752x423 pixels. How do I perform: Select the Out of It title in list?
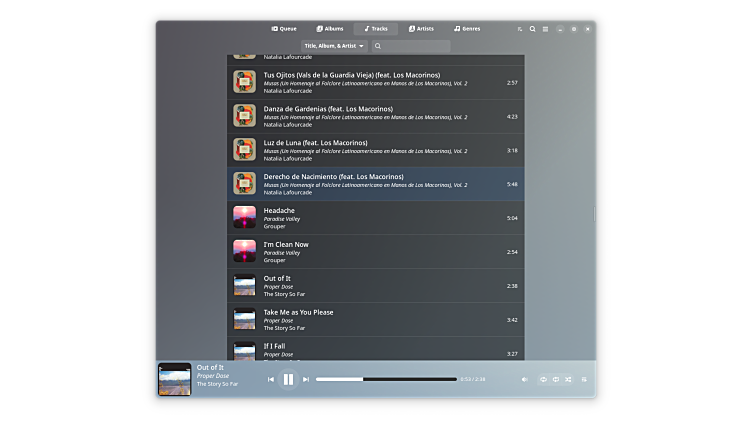pyautogui.click(x=277, y=278)
